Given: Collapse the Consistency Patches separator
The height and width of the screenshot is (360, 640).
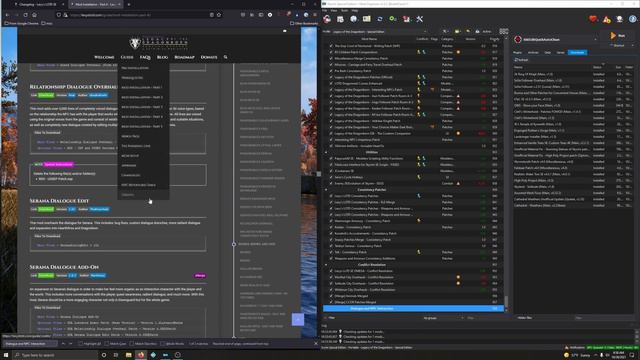Looking at the screenshot, I should click(326, 190).
